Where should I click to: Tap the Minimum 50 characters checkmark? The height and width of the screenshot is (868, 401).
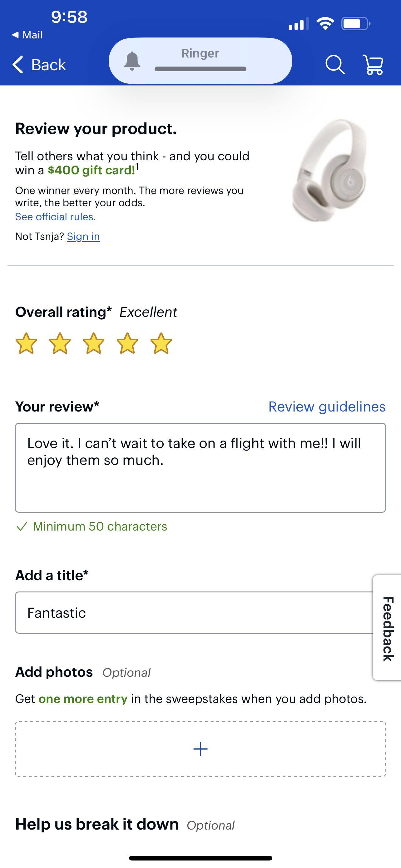(23, 526)
